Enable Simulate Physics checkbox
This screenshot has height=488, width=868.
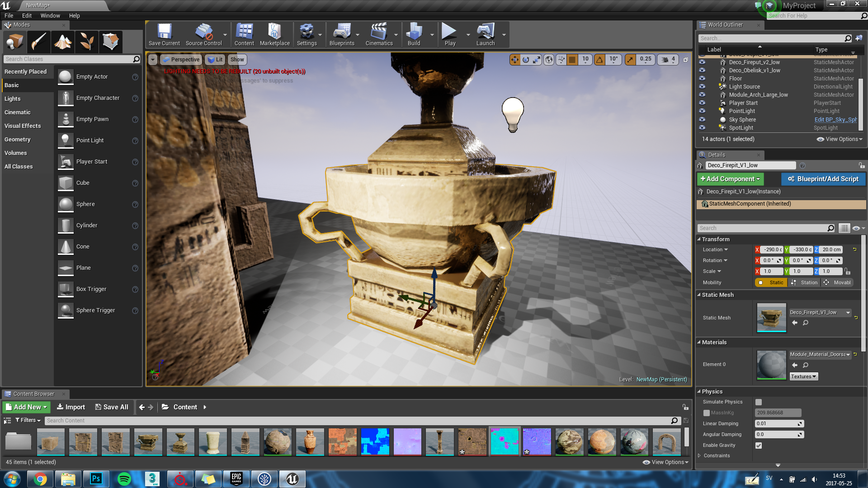click(x=758, y=402)
